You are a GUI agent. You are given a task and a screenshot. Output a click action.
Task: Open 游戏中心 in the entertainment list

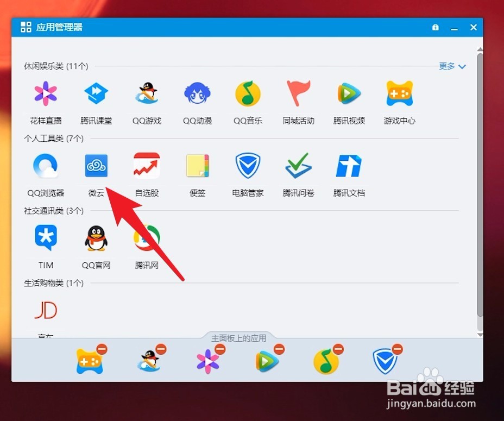coord(400,93)
